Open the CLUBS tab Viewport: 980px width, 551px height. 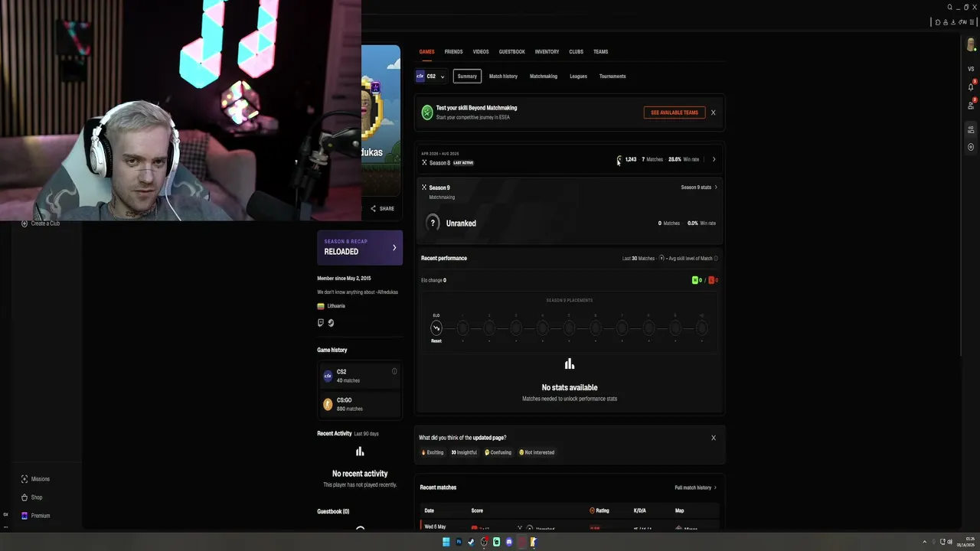[x=576, y=52]
